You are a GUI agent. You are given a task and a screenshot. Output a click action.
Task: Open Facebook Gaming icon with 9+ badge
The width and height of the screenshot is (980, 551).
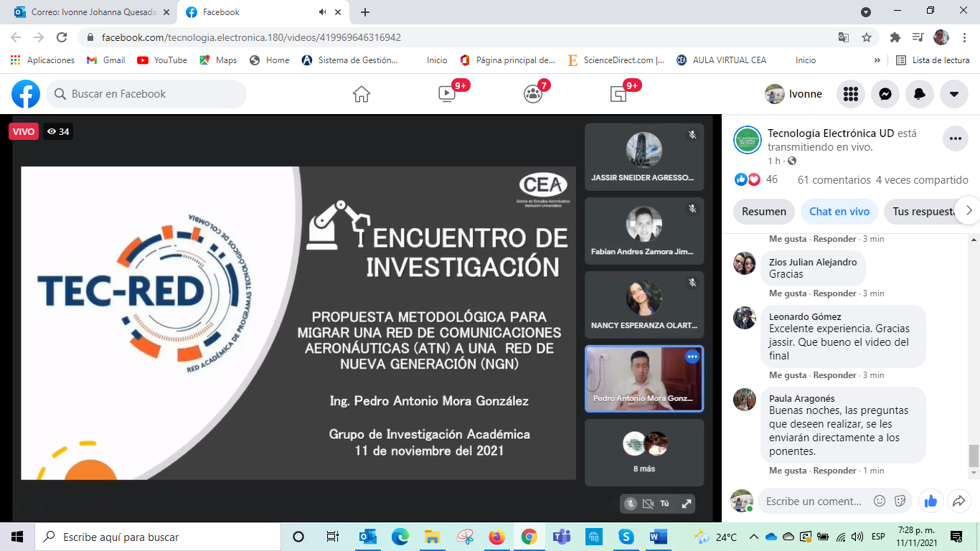618,94
